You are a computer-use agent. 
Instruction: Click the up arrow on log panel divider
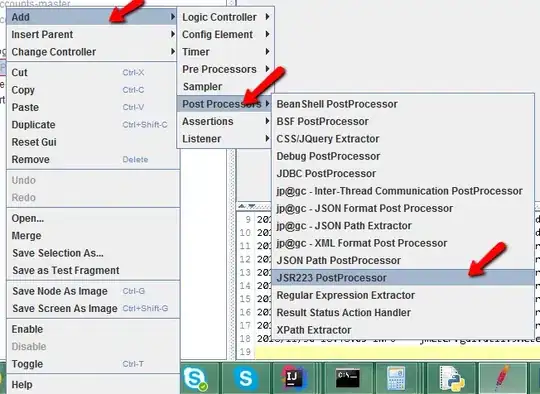(x=242, y=206)
